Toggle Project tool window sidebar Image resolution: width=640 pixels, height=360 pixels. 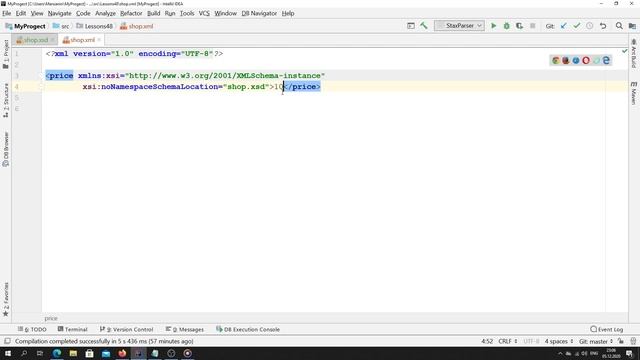(x=6, y=54)
